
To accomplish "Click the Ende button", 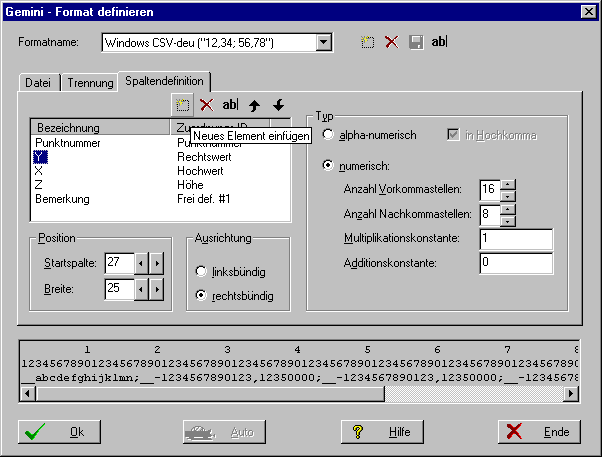I will [539, 432].
